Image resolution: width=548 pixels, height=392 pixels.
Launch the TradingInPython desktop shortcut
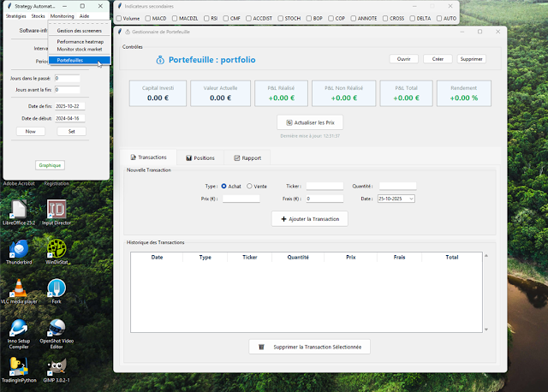click(17, 368)
